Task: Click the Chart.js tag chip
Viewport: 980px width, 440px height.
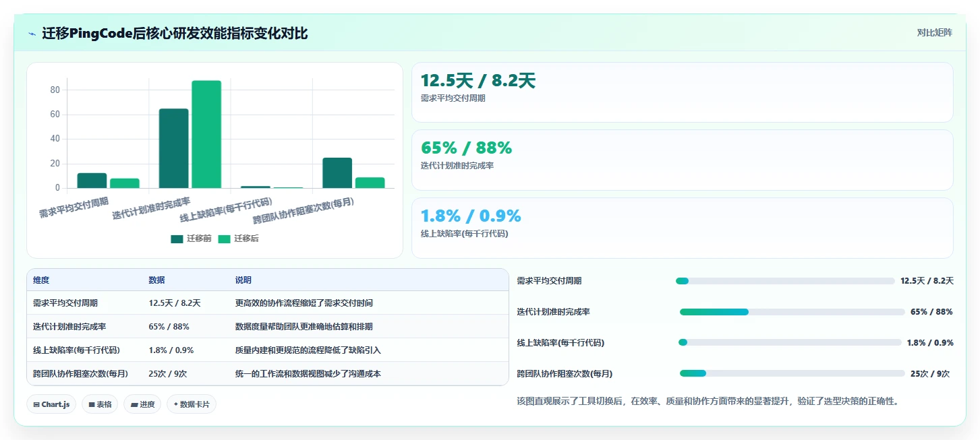Action: [51, 404]
